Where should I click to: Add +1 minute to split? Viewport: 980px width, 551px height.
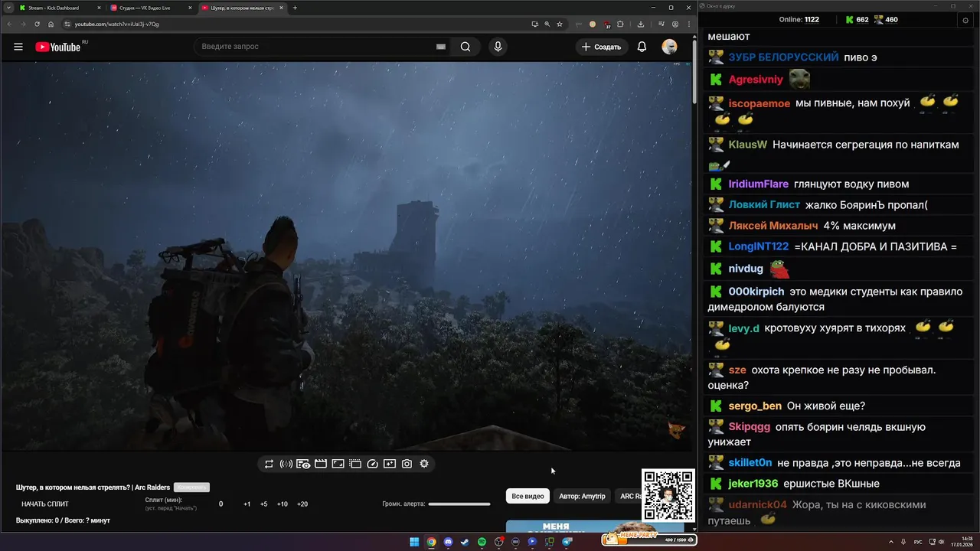point(247,504)
